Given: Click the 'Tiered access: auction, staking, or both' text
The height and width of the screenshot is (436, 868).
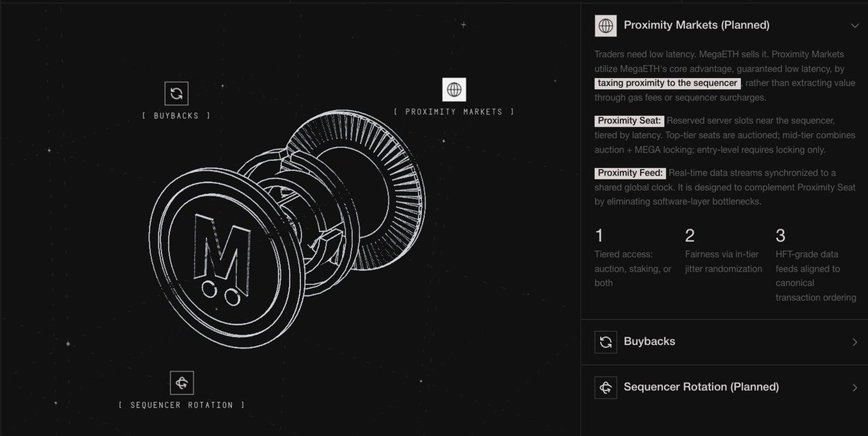Looking at the screenshot, I should (633, 269).
